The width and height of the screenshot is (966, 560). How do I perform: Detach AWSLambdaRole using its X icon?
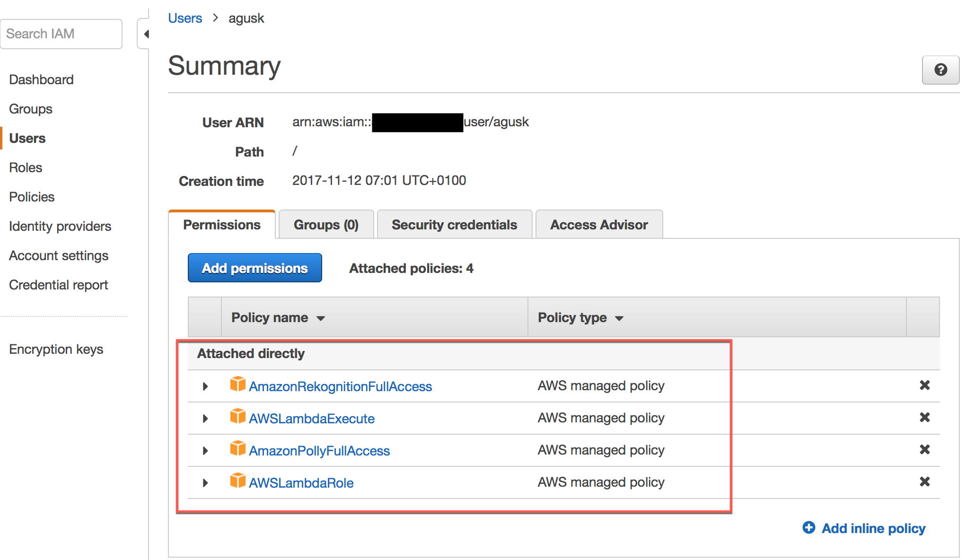pyautogui.click(x=924, y=482)
